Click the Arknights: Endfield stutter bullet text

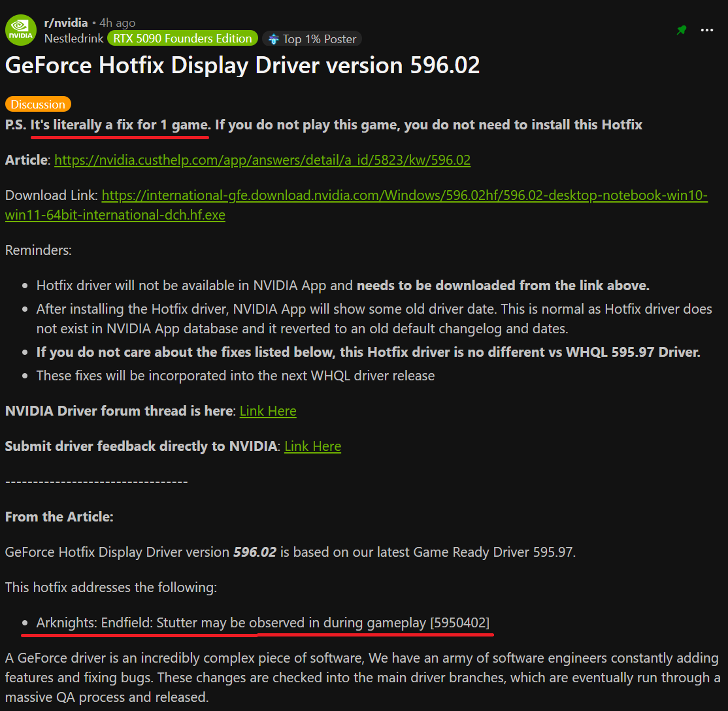click(263, 623)
